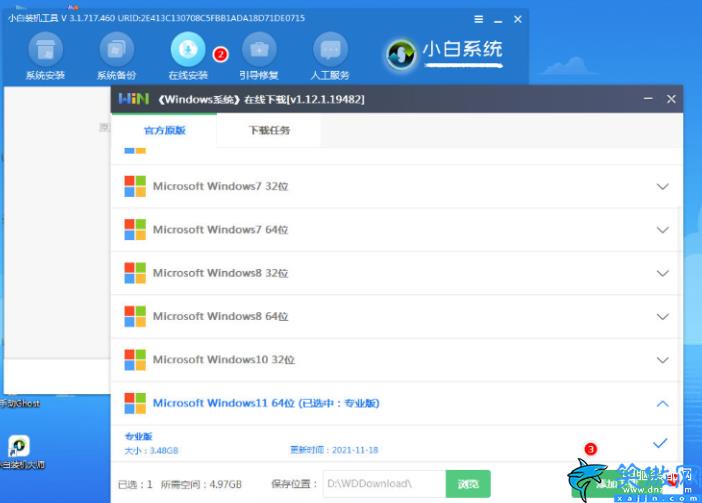This screenshot has height=503, width=702.
Task: Select the Microsoft Windows10 32位 row text
Action: [x=224, y=360]
